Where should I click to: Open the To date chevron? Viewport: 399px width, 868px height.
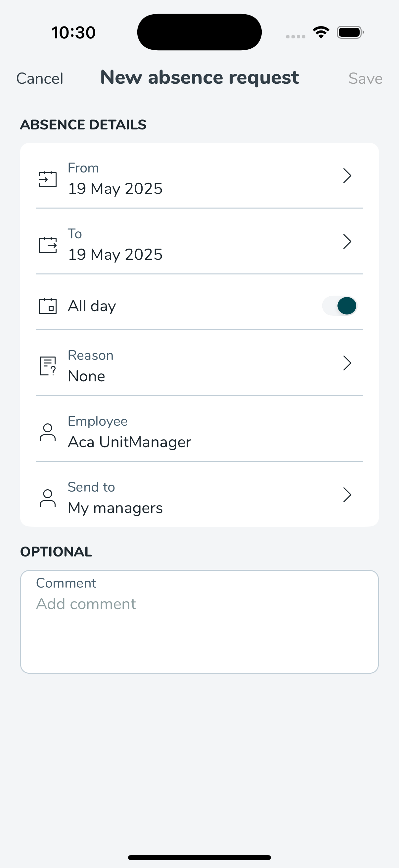point(347,242)
